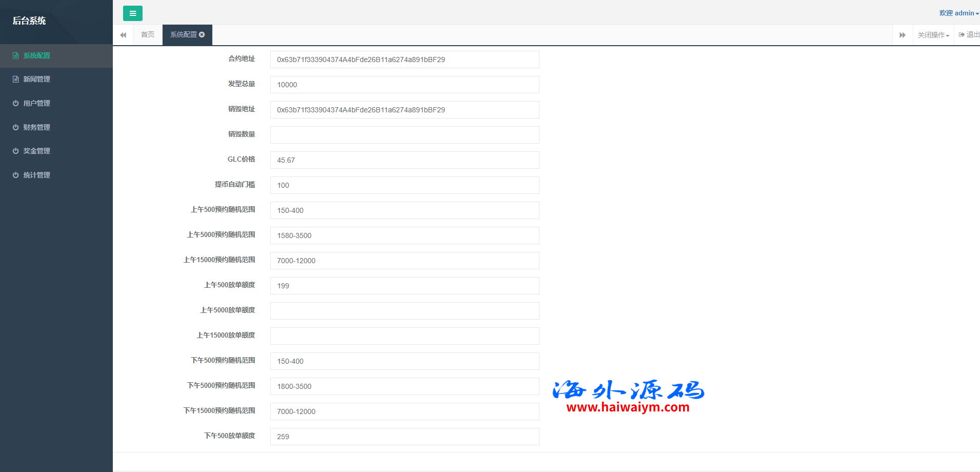
Task: Click the 合约地址 input field
Action: pyautogui.click(x=404, y=60)
